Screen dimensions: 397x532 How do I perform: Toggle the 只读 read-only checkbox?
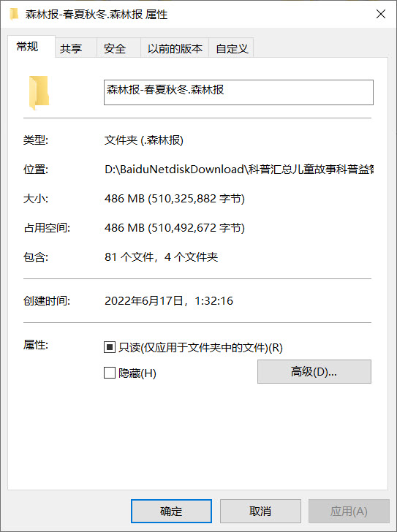[x=110, y=347]
